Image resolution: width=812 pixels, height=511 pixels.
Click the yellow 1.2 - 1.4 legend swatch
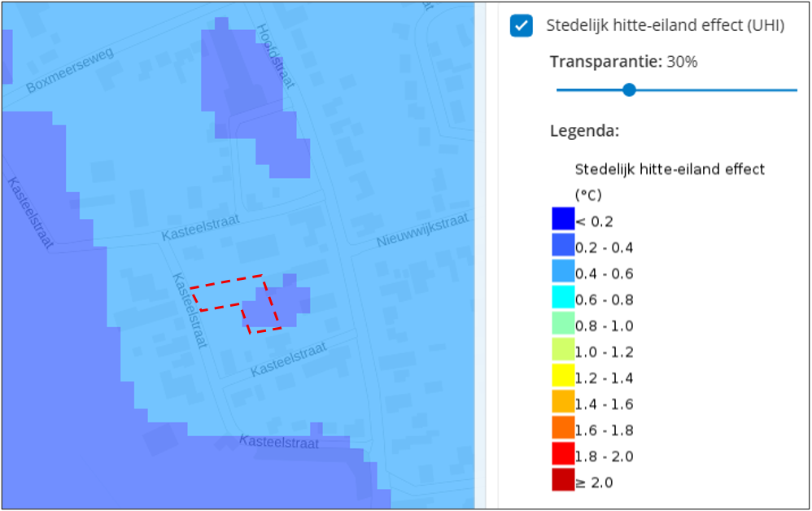pyautogui.click(x=563, y=375)
